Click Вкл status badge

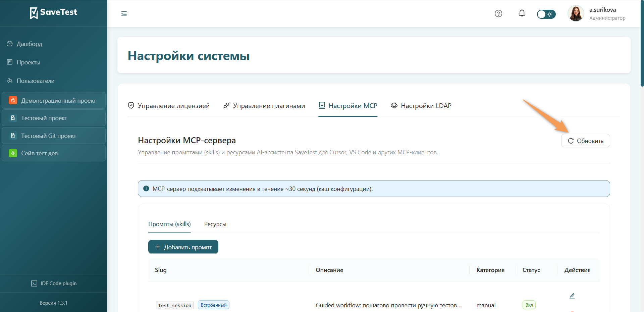pos(529,305)
